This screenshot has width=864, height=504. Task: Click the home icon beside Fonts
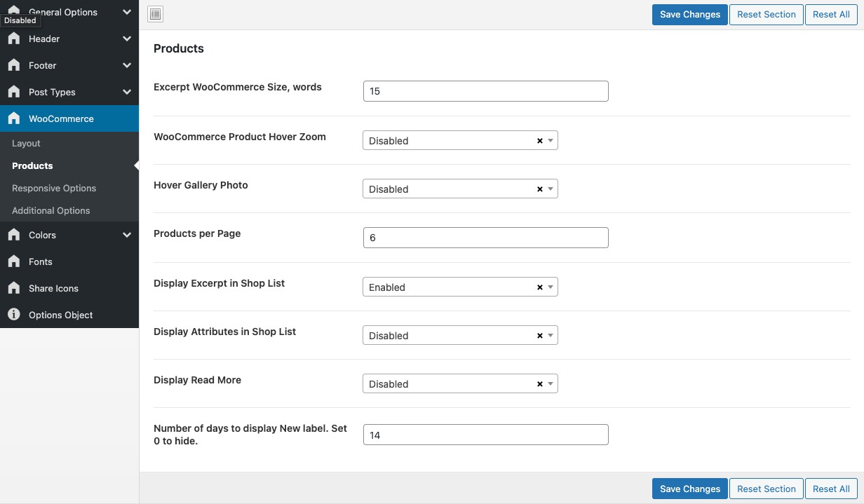point(14,261)
